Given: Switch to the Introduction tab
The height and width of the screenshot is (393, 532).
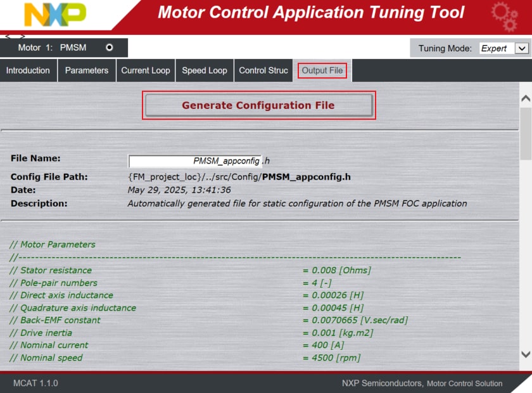Looking at the screenshot, I should coord(28,70).
